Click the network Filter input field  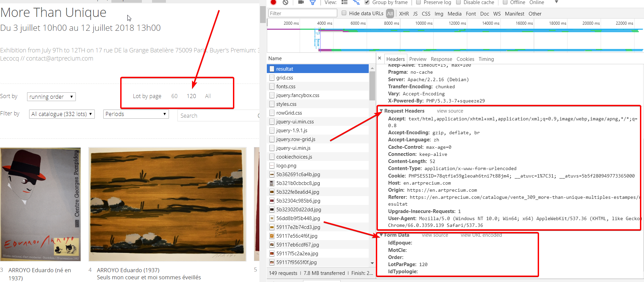click(x=303, y=13)
